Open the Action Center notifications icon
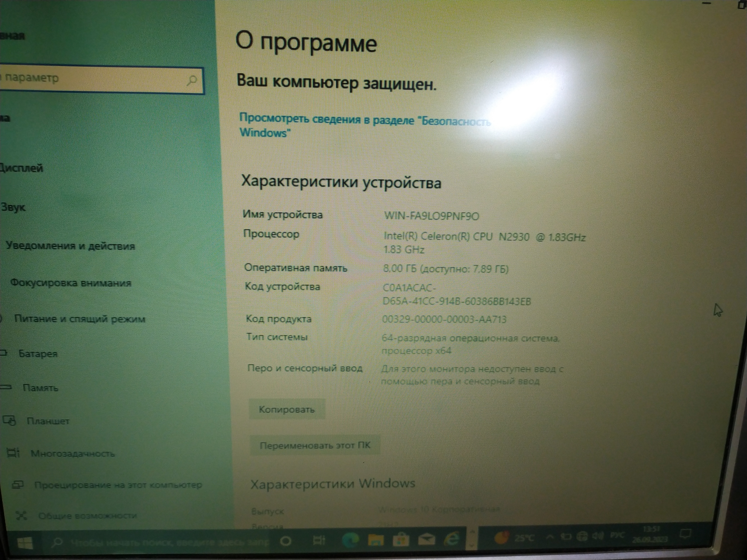 coord(686,534)
